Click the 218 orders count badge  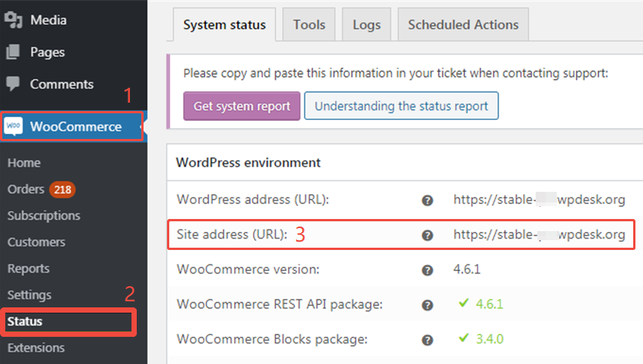click(62, 190)
